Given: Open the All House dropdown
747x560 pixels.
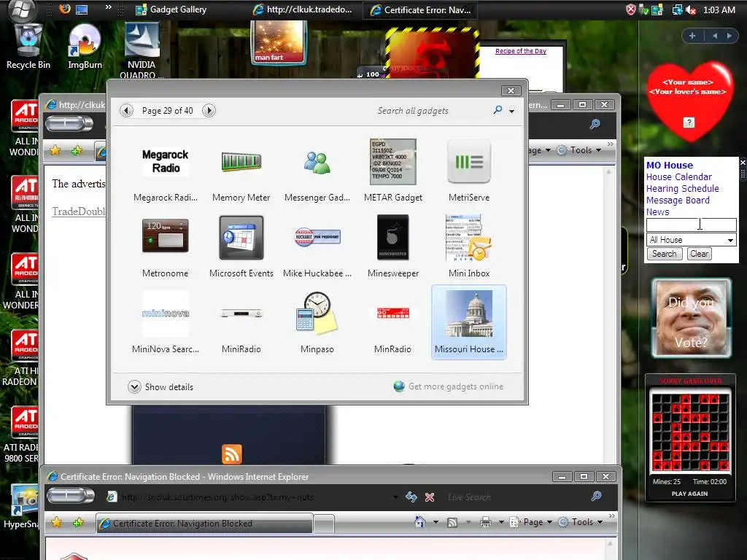Looking at the screenshot, I should click(691, 239).
